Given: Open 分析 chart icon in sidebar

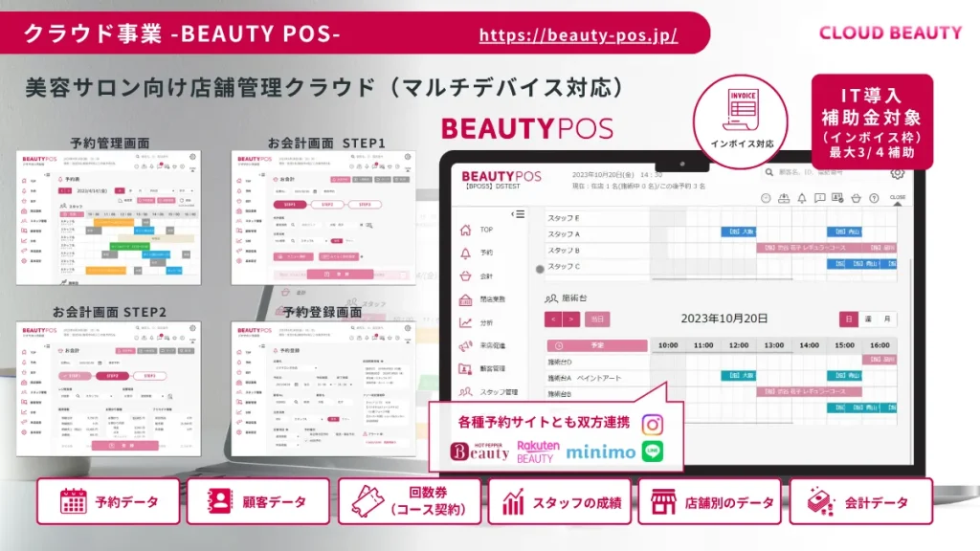Looking at the screenshot, I should tap(466, 322).
